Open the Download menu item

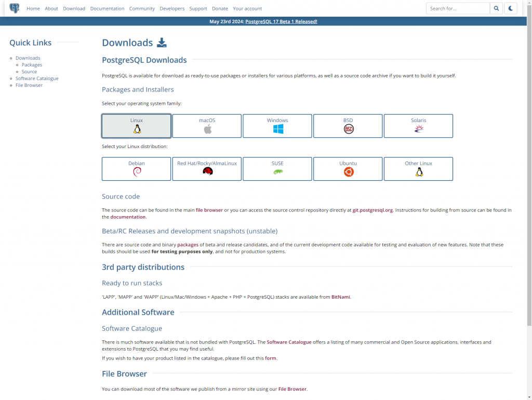tap(74, 8)
